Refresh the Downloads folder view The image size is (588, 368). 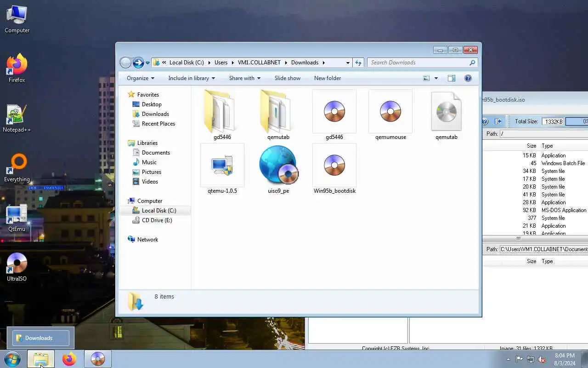tap(359, 63)
